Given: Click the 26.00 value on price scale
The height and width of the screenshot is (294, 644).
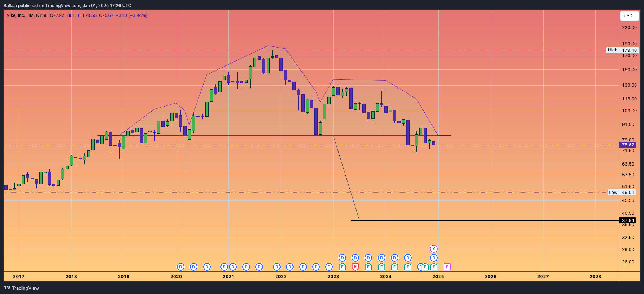Looking at the screenshot, I should (x=628, y=262).
